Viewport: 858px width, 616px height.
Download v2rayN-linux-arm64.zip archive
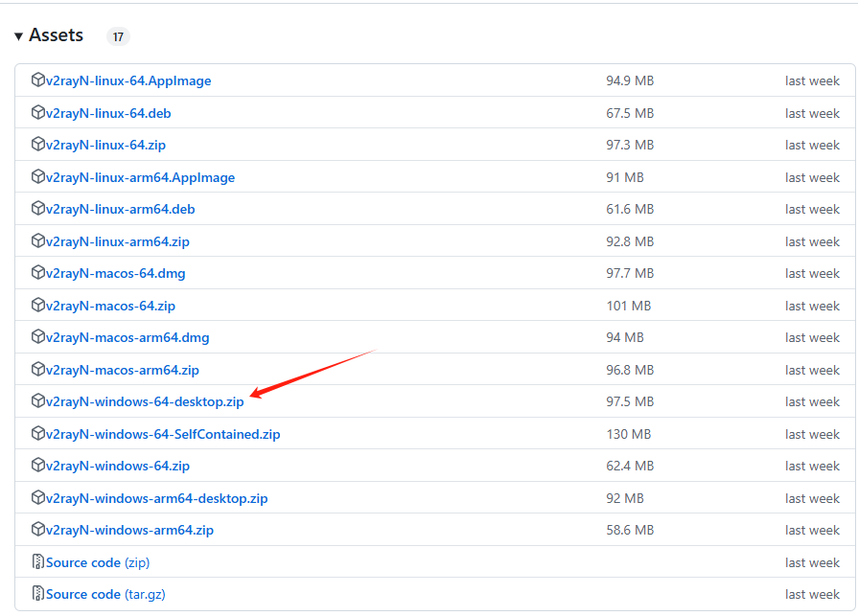(118, 241)
